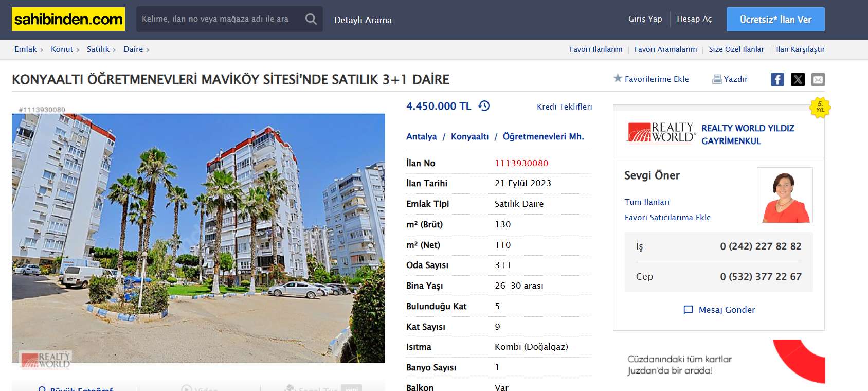Click the Antalya location link
This screenshot has width=868, height=391.
tap(422, 136)
